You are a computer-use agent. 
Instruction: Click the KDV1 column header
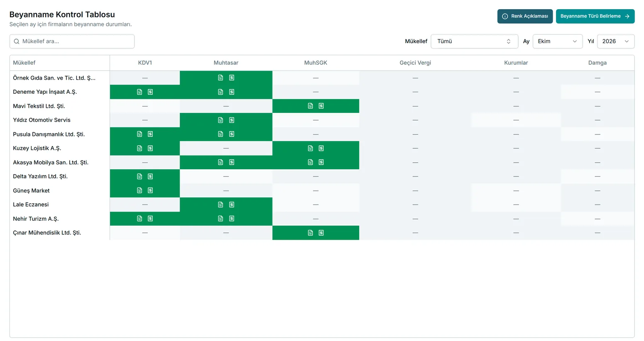point(145,63)
